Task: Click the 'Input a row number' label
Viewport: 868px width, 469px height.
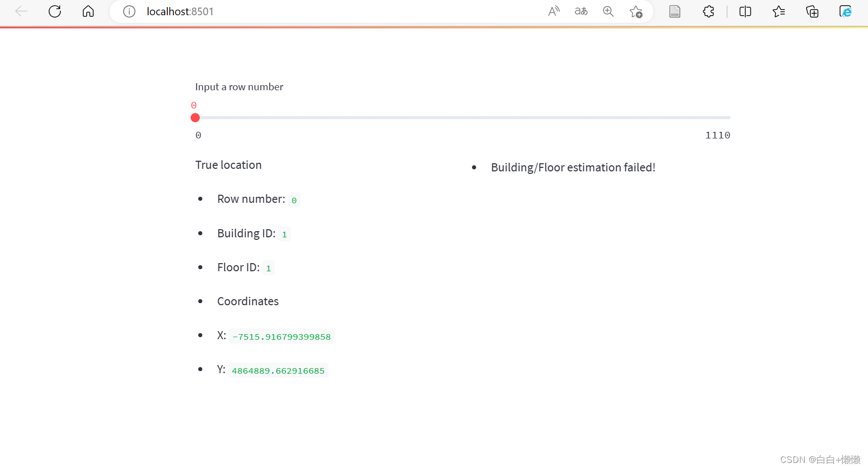Action: (x=239, y=87)
